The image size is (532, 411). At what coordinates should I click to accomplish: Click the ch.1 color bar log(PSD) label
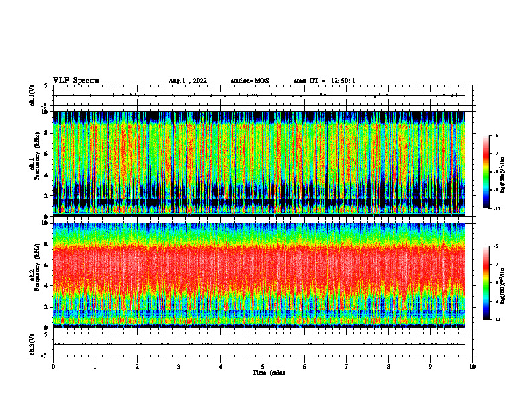tap(502, 175)
